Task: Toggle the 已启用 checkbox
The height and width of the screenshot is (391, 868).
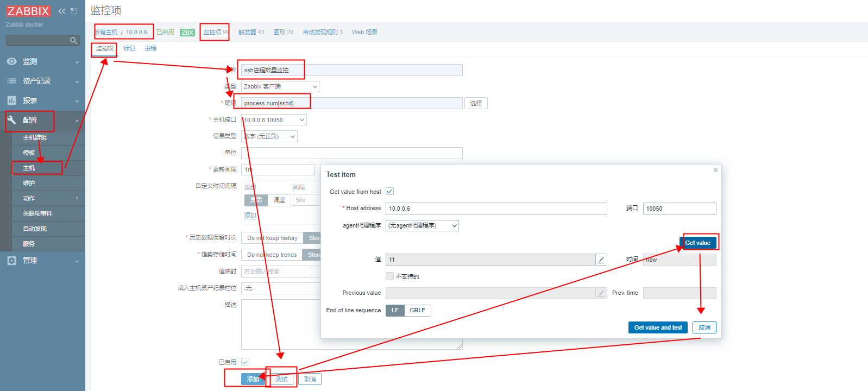Action: pos(245,362)
